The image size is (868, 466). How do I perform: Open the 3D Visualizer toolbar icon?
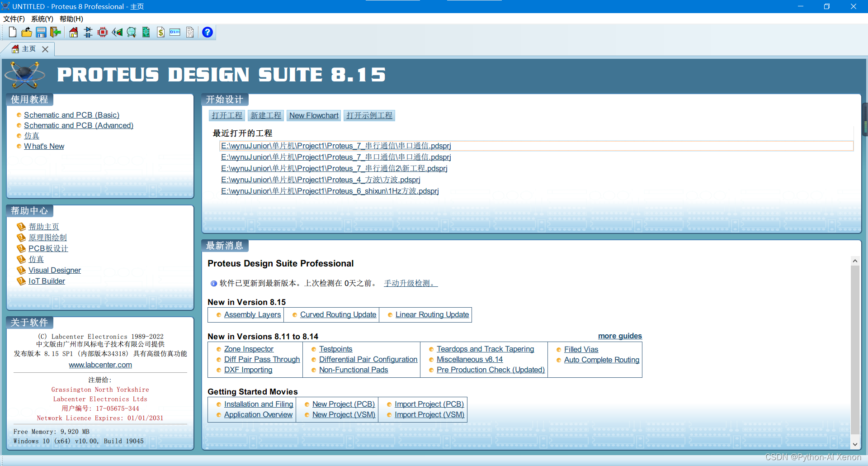tap(117, 32)
